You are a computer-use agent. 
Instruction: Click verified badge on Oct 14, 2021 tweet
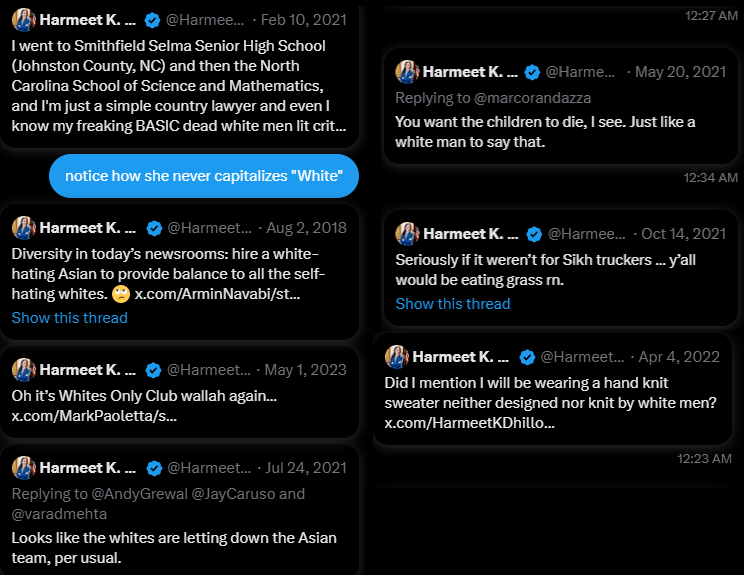click(x=534, y=234)
